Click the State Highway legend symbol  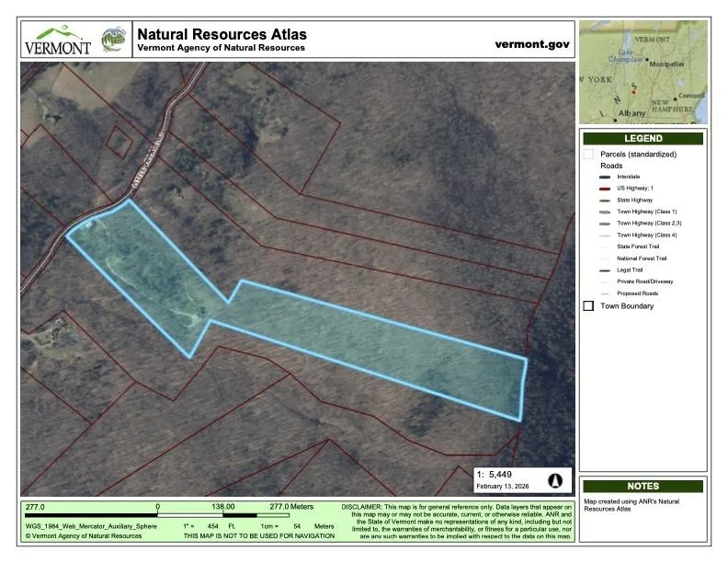click(x=604, y=200)
